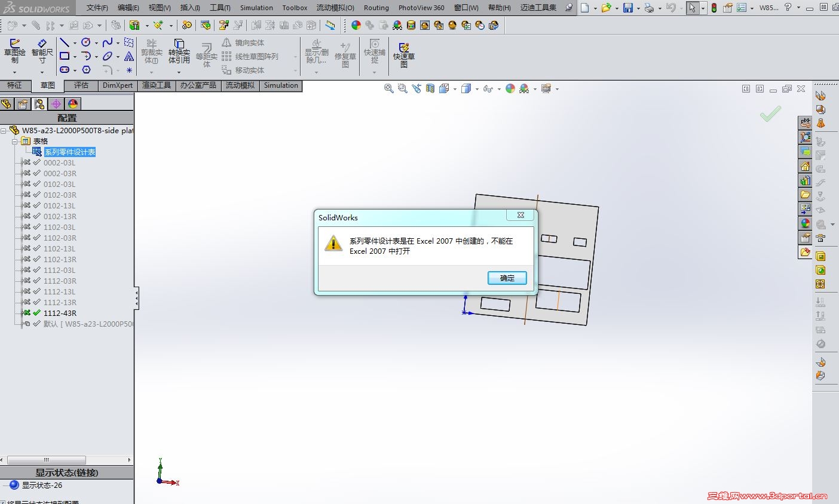Select the 系列零件设计表 tree item
Viewport: 839px width, 504px height.
[70, 152]
